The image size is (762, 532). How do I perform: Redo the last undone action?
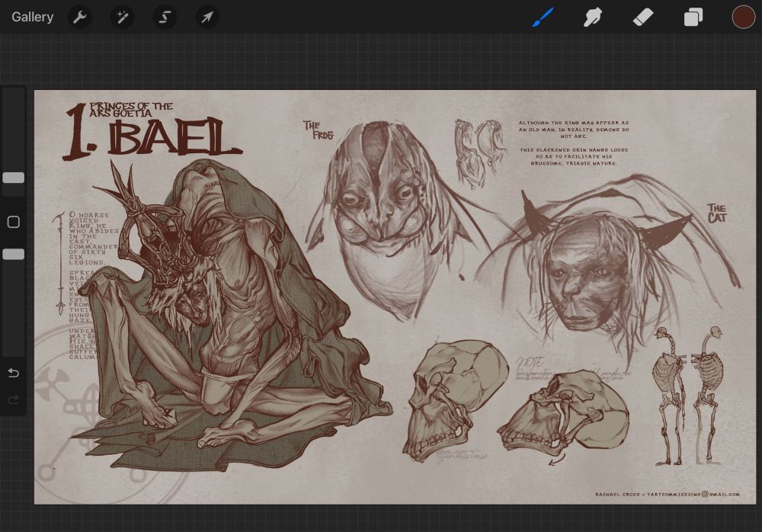pyautogui.click(x=14, y=399)
